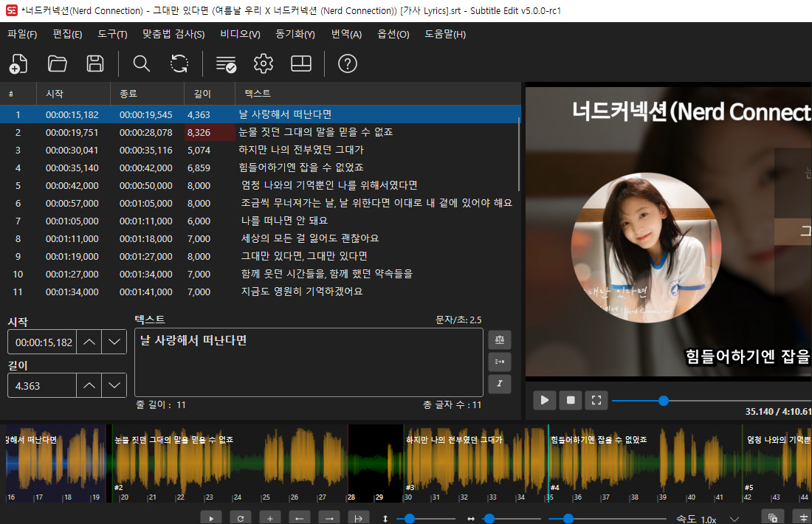
Task: Play the video in the player
Action: (x=545, y=400)
